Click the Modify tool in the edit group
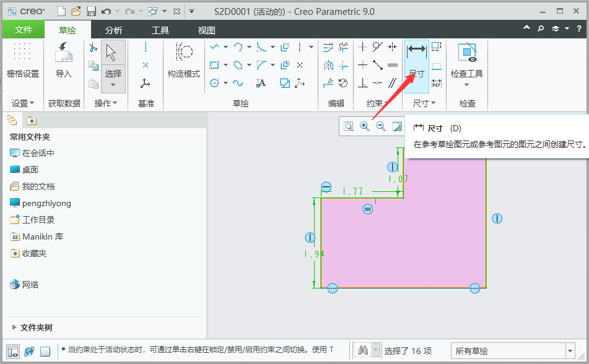 click(x=328, y=47)
